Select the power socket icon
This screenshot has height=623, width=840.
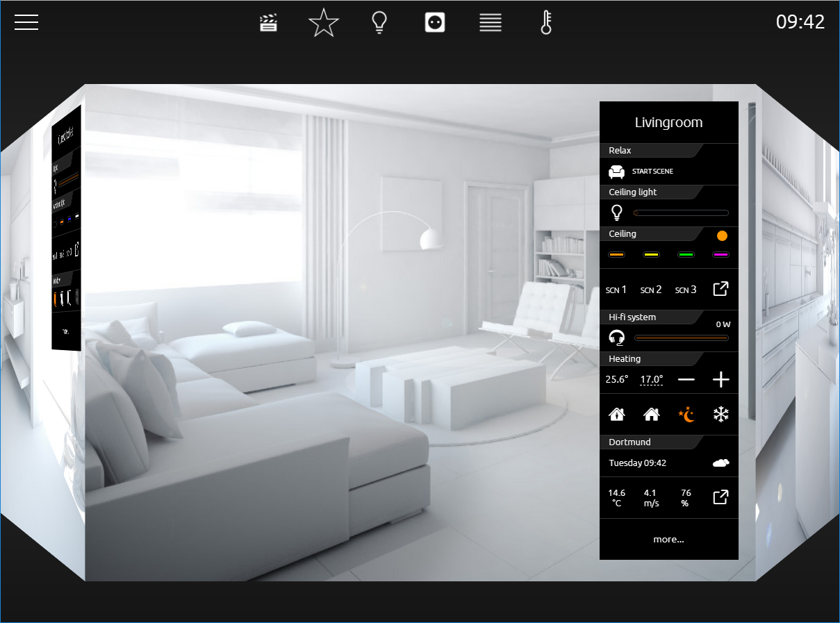435,23
